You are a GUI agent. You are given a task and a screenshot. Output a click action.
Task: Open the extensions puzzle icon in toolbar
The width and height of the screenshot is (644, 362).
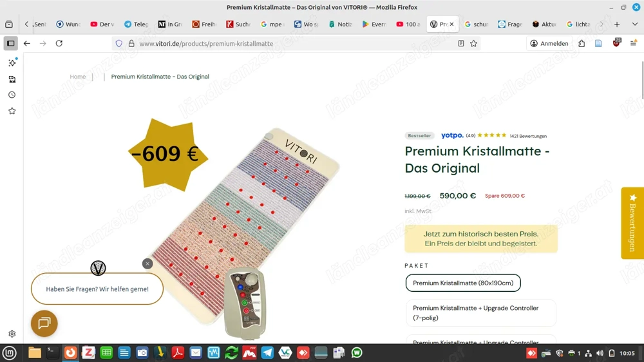coord(582,44)
